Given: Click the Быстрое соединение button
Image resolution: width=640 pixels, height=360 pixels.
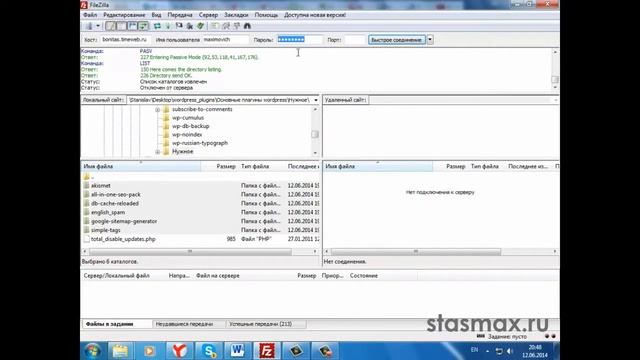Looking at the screenshot, I should [x=397, y=40].
